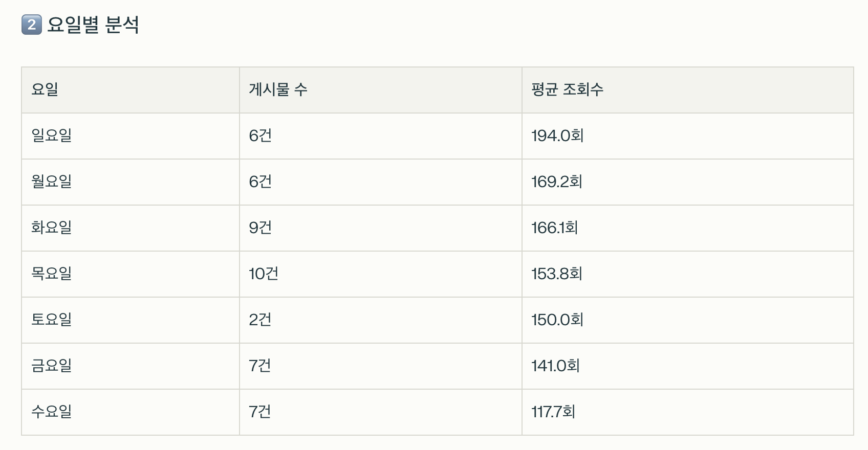Click the 194.0회 average views cell
Screen dimensions: 868x450
[x=557, y=136]
